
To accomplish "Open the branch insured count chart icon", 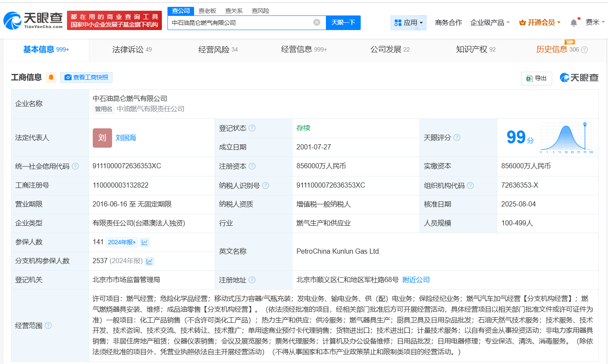I will pyautogui.click(x=149, y=261).
